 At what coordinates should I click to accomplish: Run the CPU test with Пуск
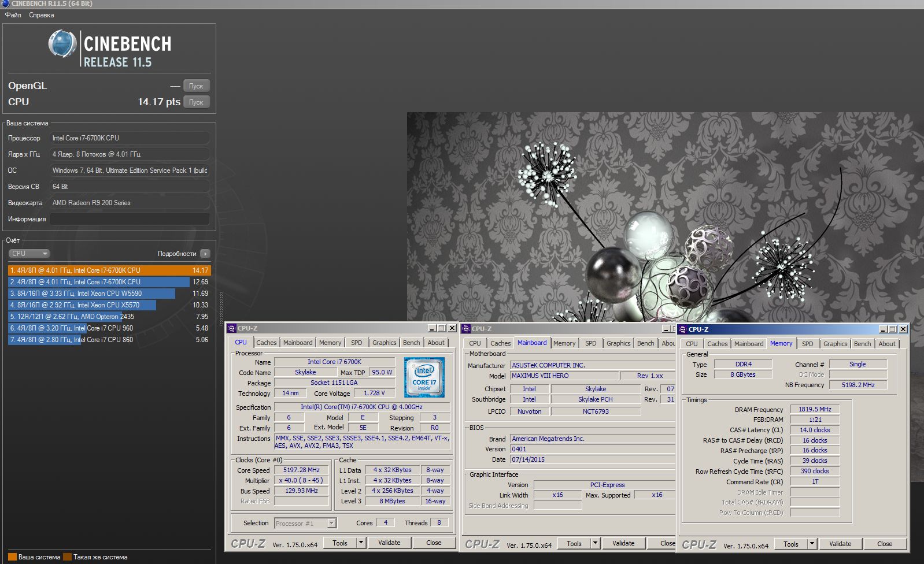197,102
